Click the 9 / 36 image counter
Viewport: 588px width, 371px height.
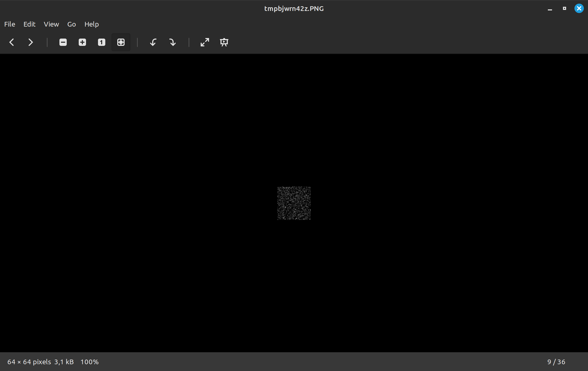pos(556,362)
